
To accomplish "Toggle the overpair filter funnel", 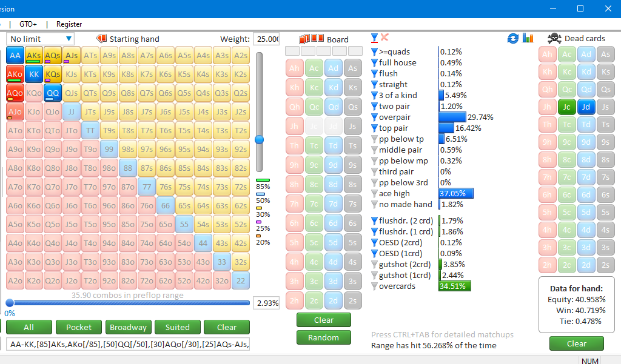I will pyautogui.click(x=374, y=117).
